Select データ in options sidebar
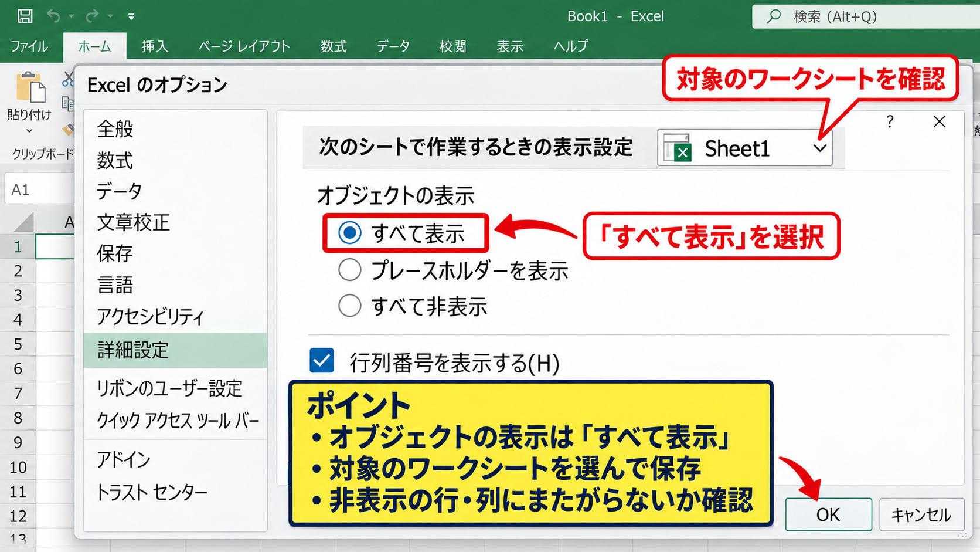The width and height of the screenshot is (980, 552). (120, 191)
